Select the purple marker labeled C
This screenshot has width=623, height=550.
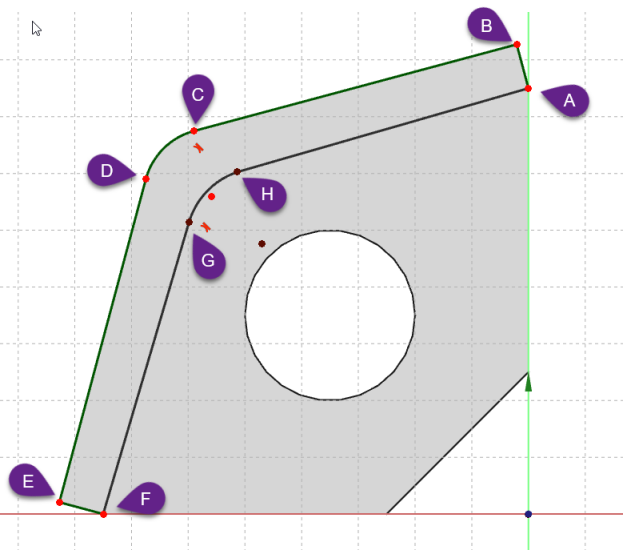[198, 95]
